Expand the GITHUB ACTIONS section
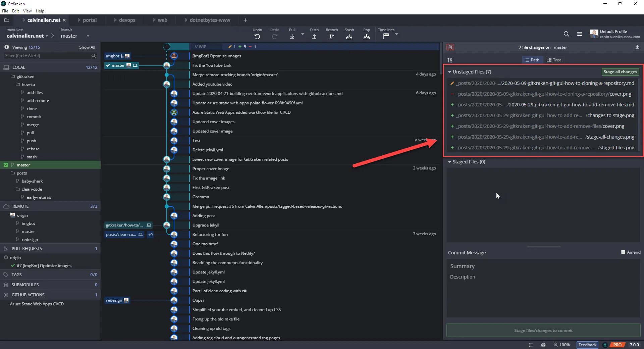Image resolution: width=644 pixels, height=349 pixels. click(x=50, y=295)
